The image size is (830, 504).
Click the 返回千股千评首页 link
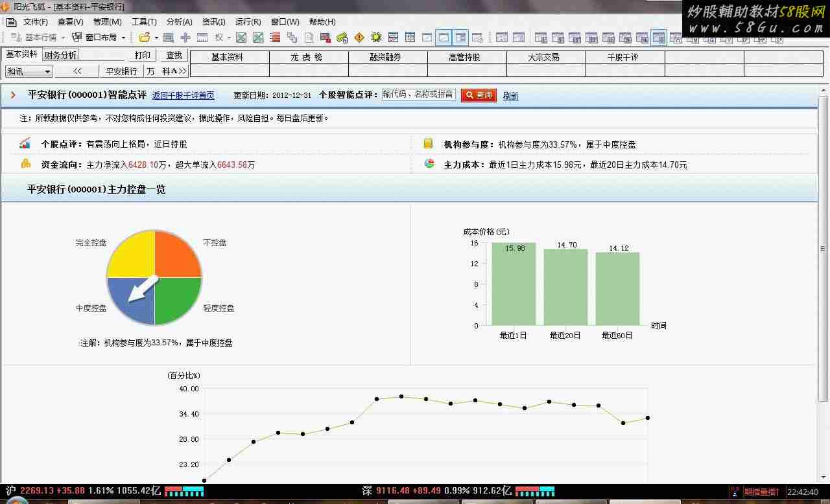point(184,96)
